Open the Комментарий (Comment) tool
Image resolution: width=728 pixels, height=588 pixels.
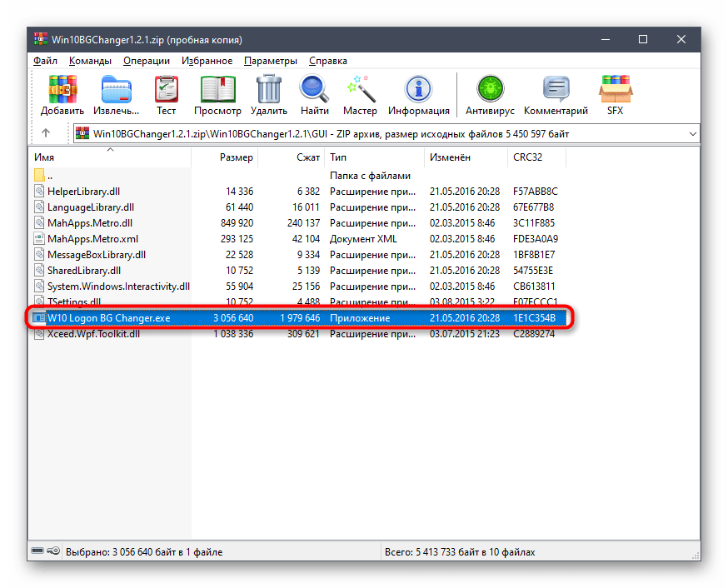[556, 96]
